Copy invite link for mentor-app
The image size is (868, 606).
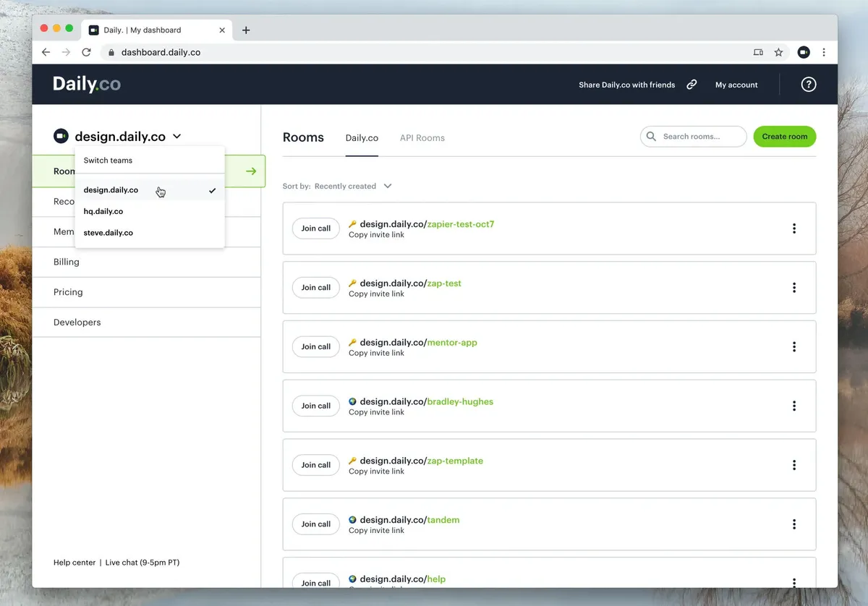(x=376, y=354)
